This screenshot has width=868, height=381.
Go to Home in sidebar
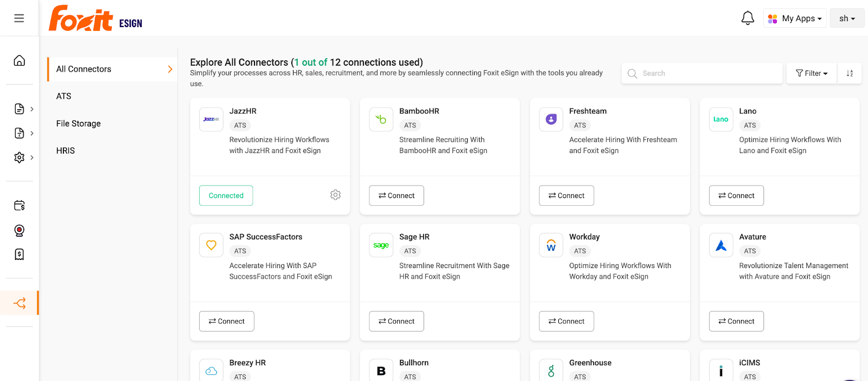(x=19, y=60)
